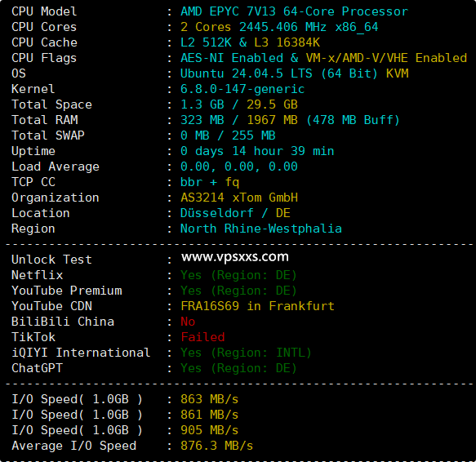Viewport: 476px width, 462px height.
Task: Select the '2445.406 MHz' clock speed text
Action: [x=282, y=27]
